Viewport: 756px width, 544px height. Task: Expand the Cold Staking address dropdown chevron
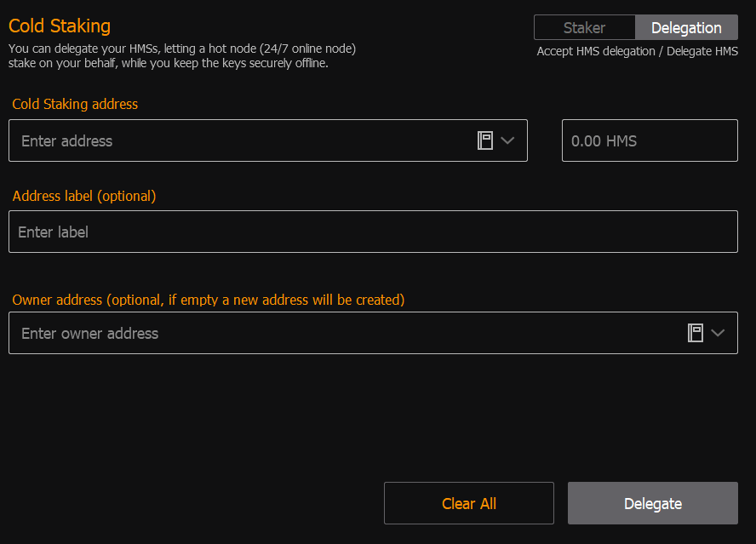point(507,140)
